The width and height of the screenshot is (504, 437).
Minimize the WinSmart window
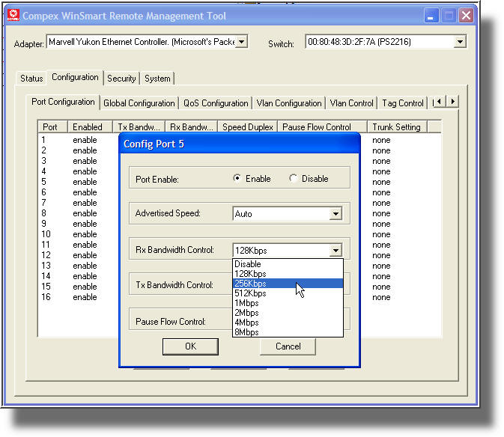point(431,16)
